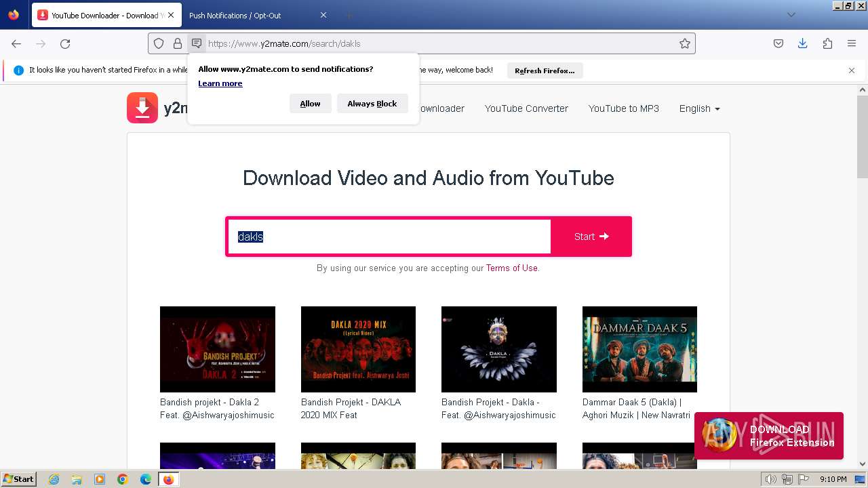Reload the current page

(x=65, y=43)
